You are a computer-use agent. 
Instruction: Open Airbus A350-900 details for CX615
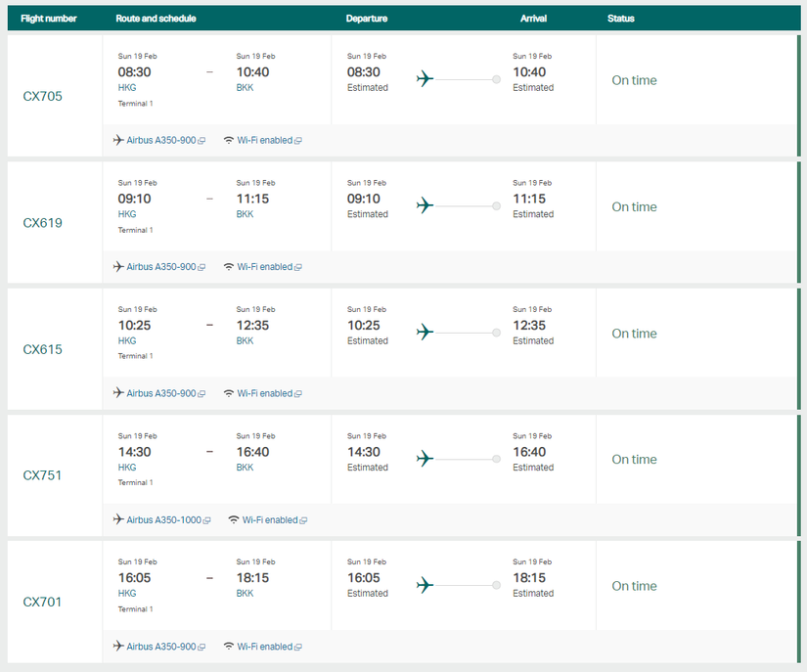tap(161, 393)
